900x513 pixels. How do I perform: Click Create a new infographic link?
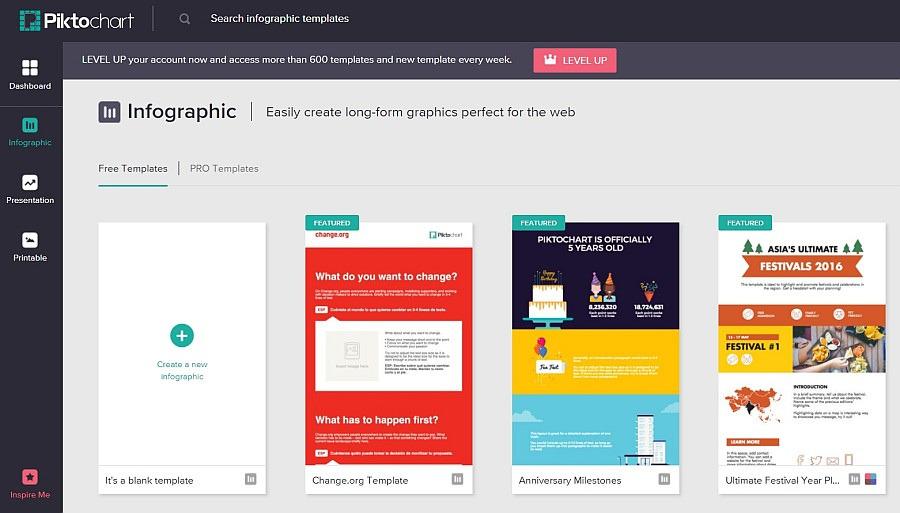click(182, 370)
